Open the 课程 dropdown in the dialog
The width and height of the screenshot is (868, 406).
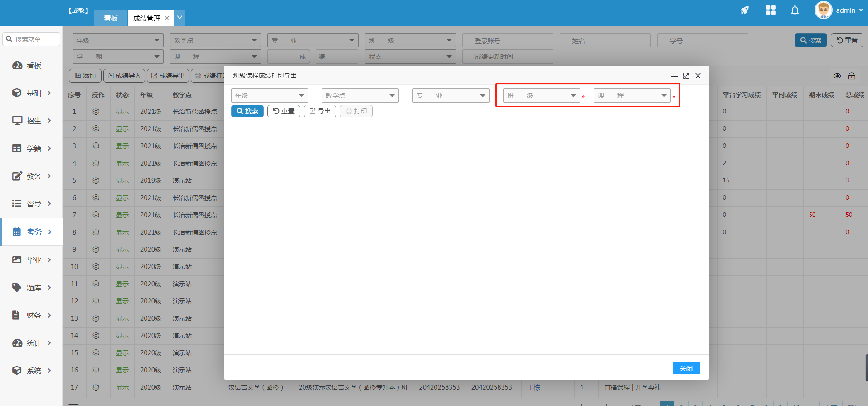tap(632, 96)
